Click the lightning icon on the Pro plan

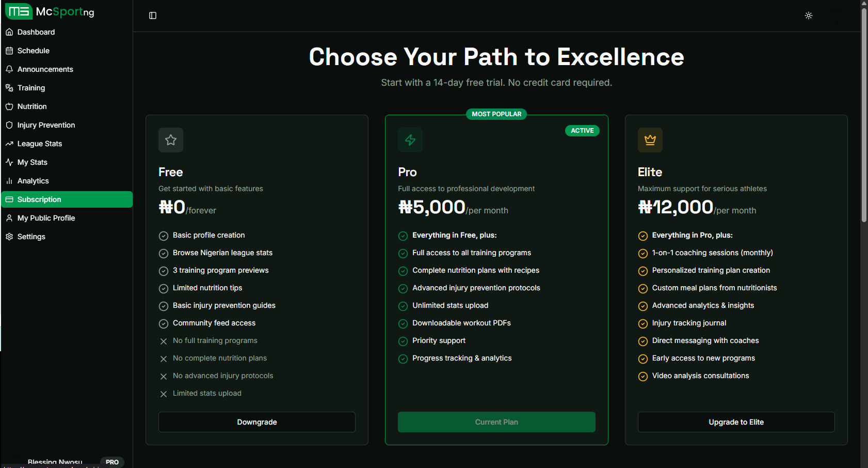(410, 140)
